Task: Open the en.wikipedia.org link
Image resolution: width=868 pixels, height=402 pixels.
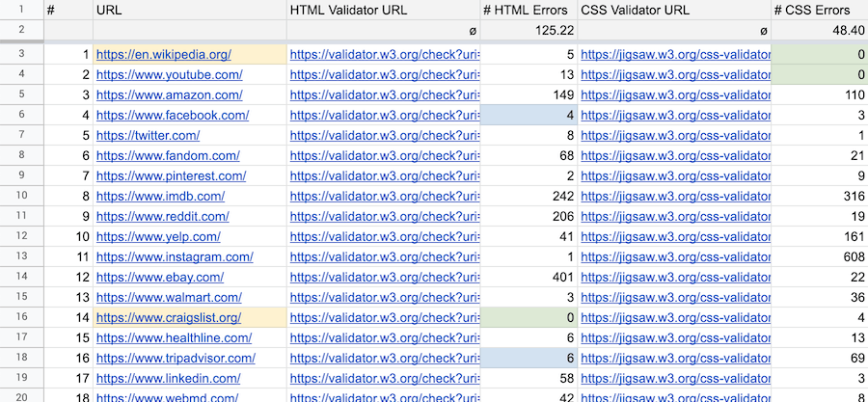Action: pyautogui.click(x=164, y=55)
